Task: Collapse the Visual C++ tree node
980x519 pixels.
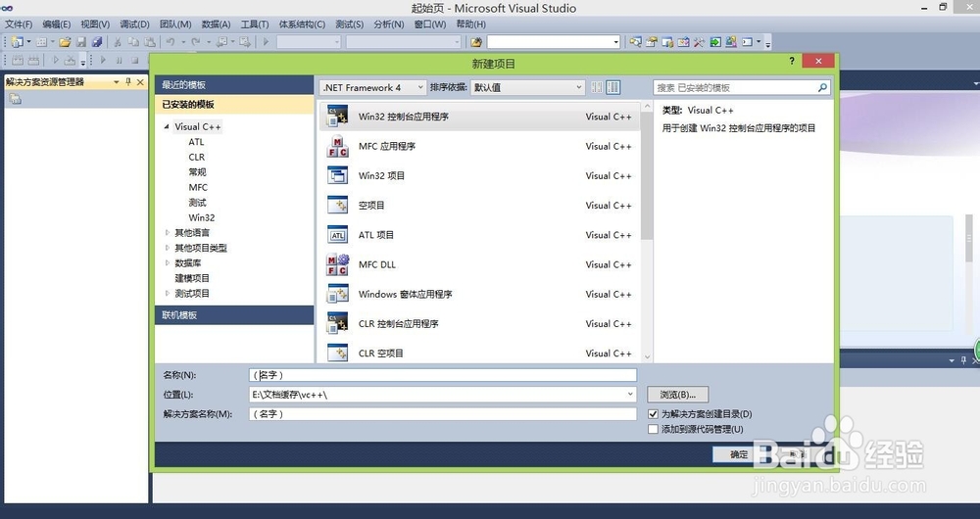Action: tap(167, 126)
